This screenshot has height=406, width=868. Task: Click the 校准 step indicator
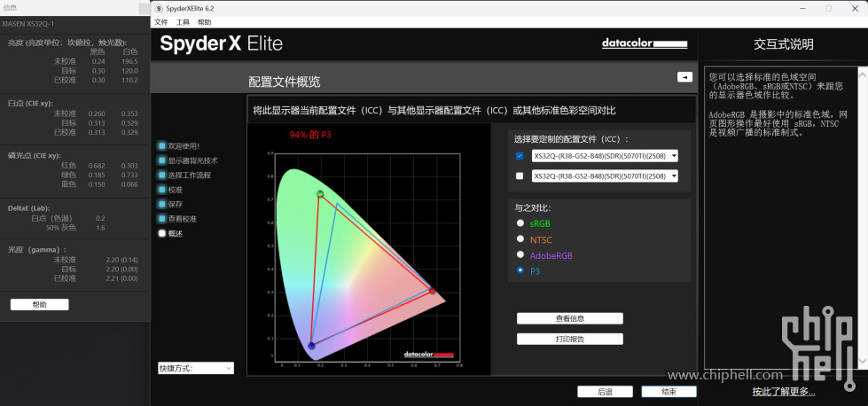tap(161, 190)
